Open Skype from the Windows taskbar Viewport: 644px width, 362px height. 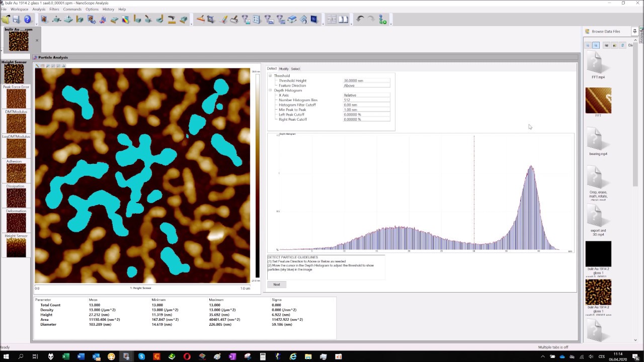pyautogui.click(x=141, y=356)
